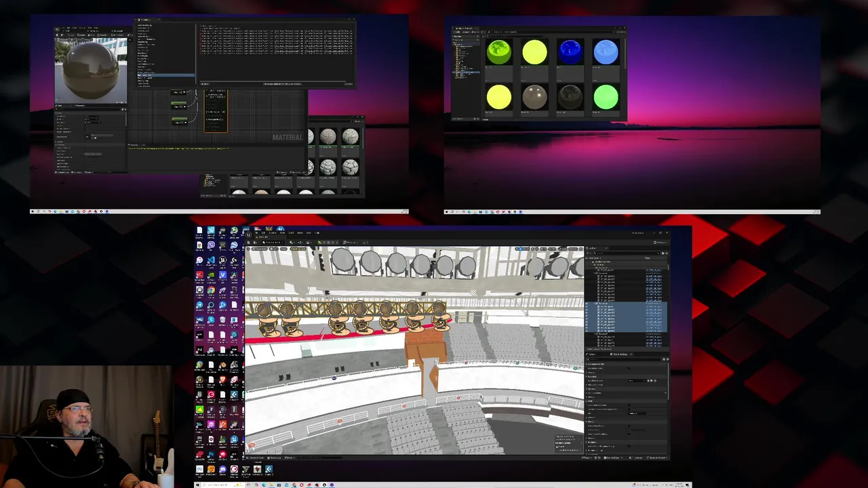Select the dark glass material sphere thumbnail
This screenshot has height=488, width=868.
(570, 97)
